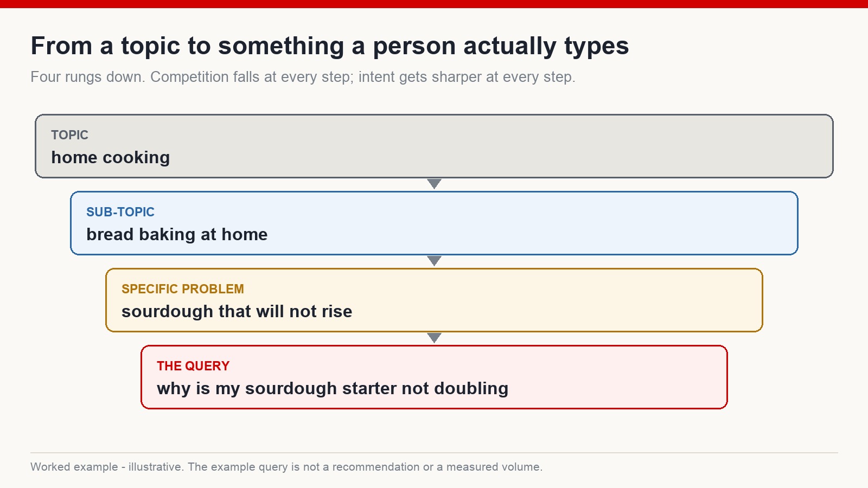868x488 pixels.
Task: Select the 'why is my sourdough starter not doubling' text
Action: [x=333, y=388]
